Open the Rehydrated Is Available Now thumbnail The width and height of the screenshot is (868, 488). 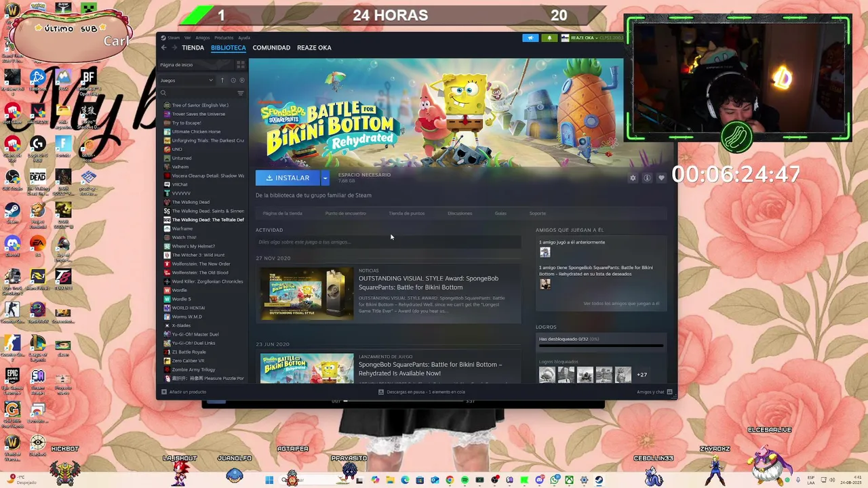(307, 368)
